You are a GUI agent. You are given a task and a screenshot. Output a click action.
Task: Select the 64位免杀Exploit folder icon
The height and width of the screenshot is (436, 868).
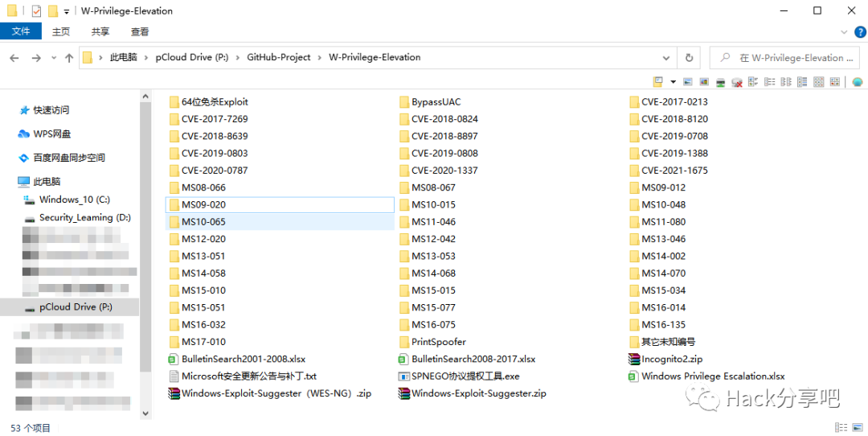click(x=174, y=102)
